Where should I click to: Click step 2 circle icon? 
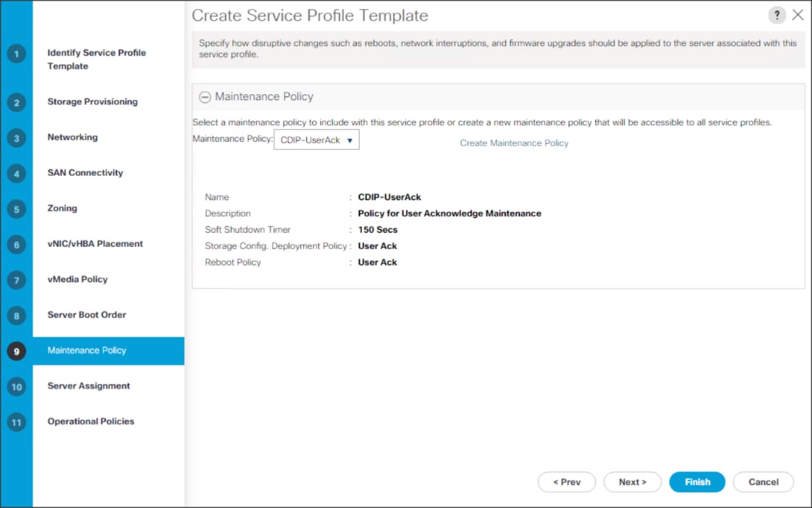16,102
